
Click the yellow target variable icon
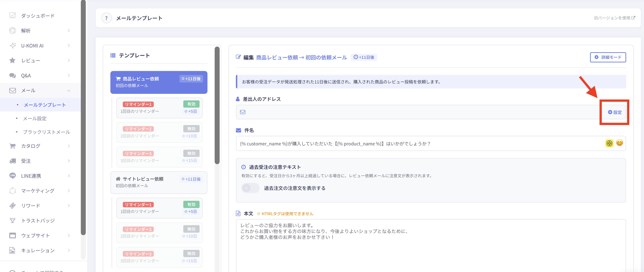[x=609, y=143]
